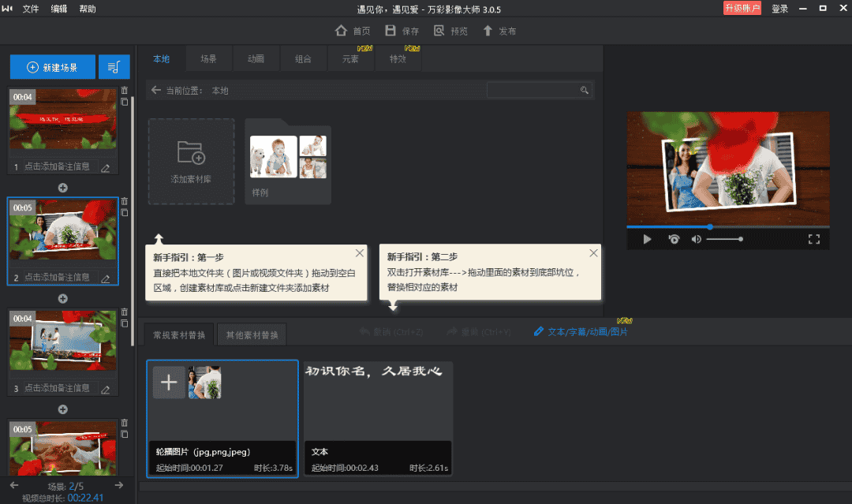852x504 pixels.
Task: Switch to the 其他素材替换 tab
Action: pyautogui.click(x=252, y=334)
